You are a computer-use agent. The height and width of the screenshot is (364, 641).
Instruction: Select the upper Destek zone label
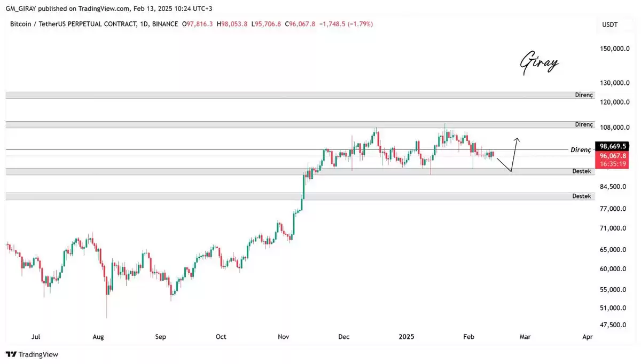point(582,171)
